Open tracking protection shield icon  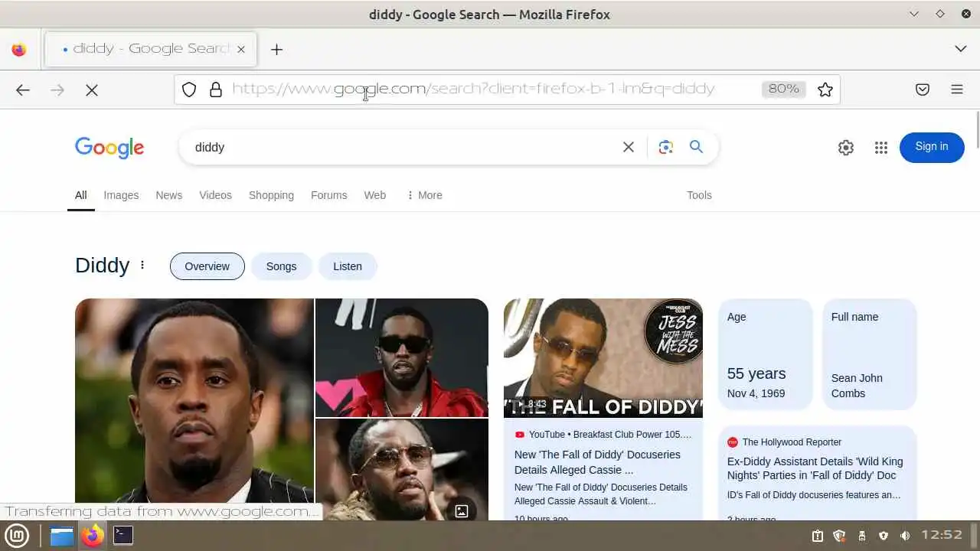[189, 90]
